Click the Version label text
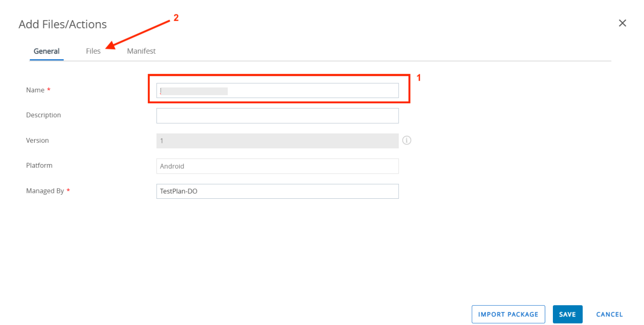644x325 pixels. (x=37, y=140)
